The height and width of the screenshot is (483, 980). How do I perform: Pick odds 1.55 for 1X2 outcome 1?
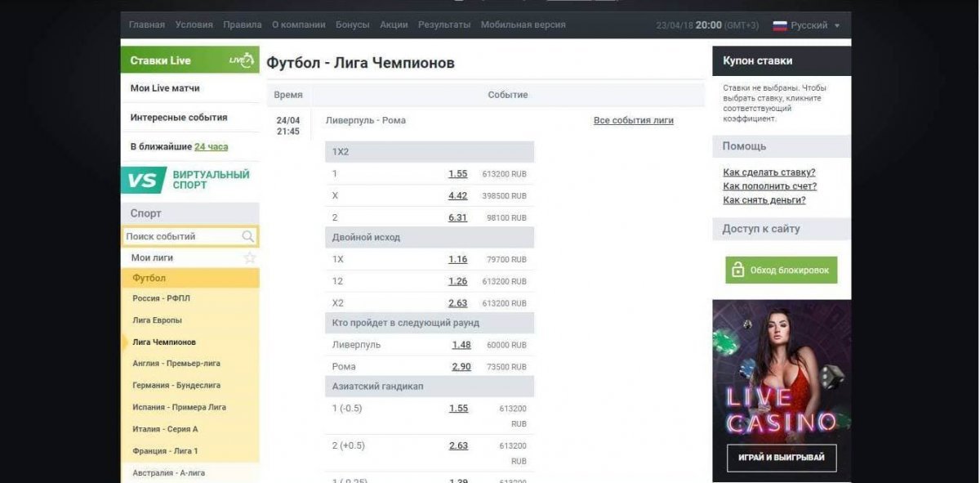458,174
